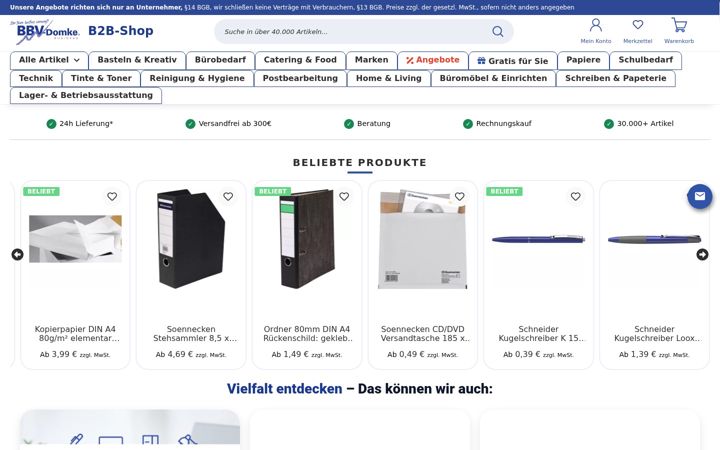Click the 30.000+ Artikel text
Screen dimensions: 720x450
pos(645,124)
